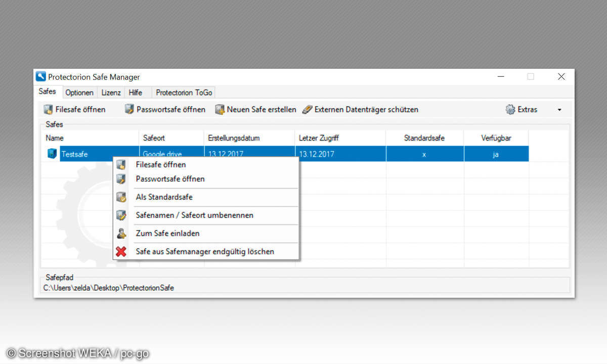Close the Protectorion Safe Manager window
607x364 pixels.
coord(561,77)
